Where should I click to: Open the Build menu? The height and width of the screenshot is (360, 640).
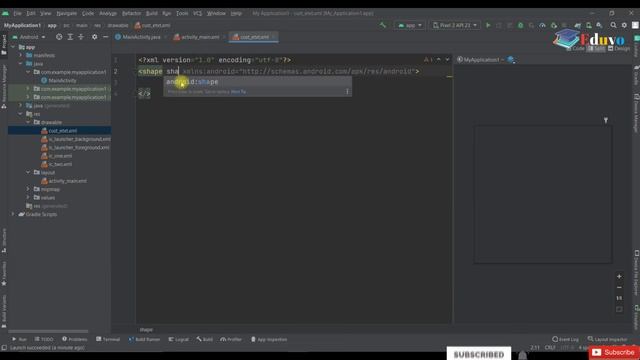point(151,13)
